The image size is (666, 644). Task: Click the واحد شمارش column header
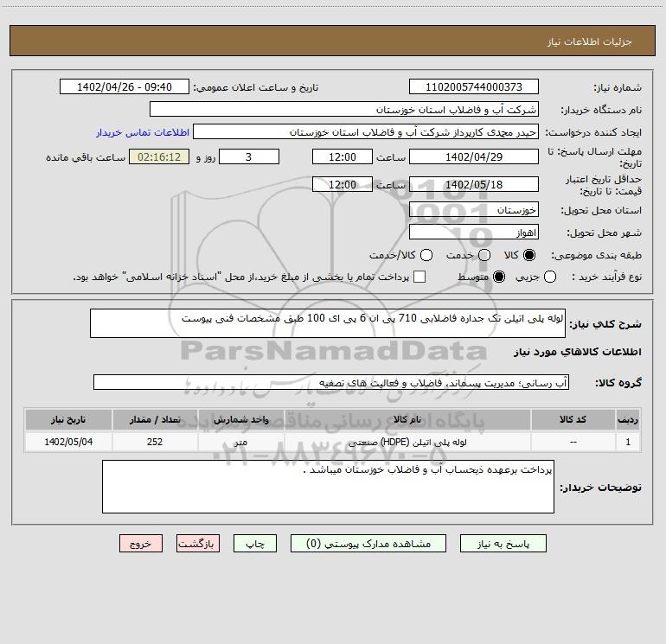coord(240,419)
